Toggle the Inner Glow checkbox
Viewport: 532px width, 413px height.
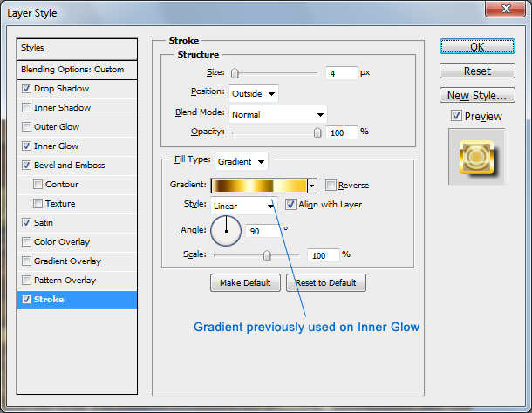click(x=26, y=146)
